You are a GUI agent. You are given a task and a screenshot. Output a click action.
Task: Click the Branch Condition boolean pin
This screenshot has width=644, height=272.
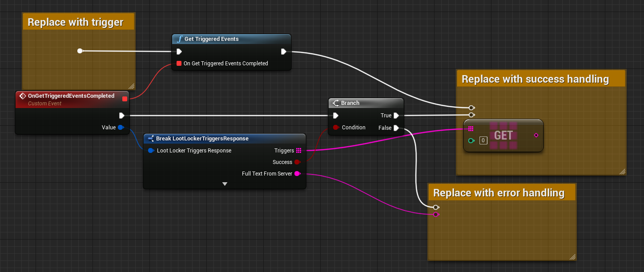point(336,128)
